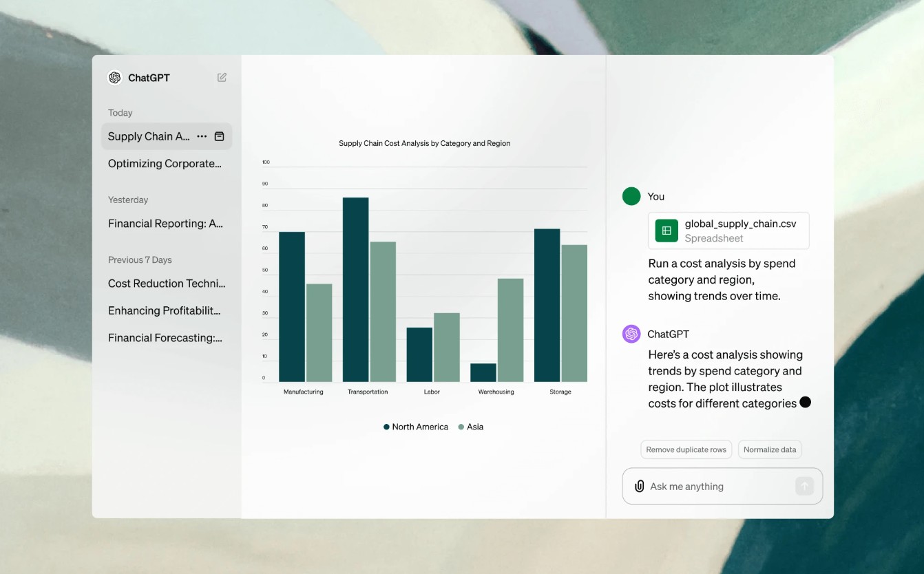Open the Optimizing Corporate chat
The height and width of the screenshot is (574, 924).
(x=165, y=164)
